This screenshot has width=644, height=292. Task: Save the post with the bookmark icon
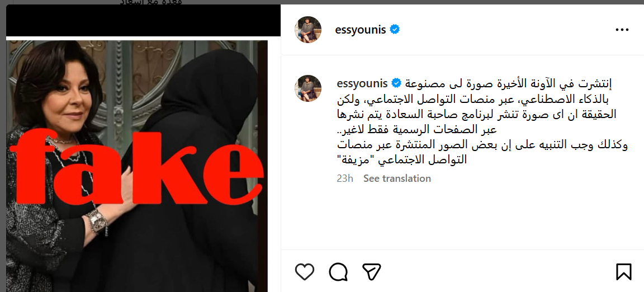pos(623,272)
